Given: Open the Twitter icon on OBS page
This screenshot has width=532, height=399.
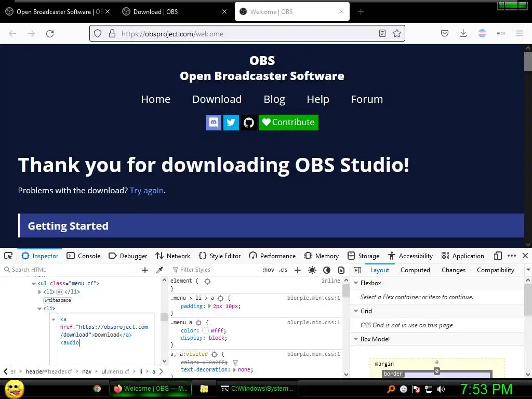Looking at the screenshot, I should (231, 123).
